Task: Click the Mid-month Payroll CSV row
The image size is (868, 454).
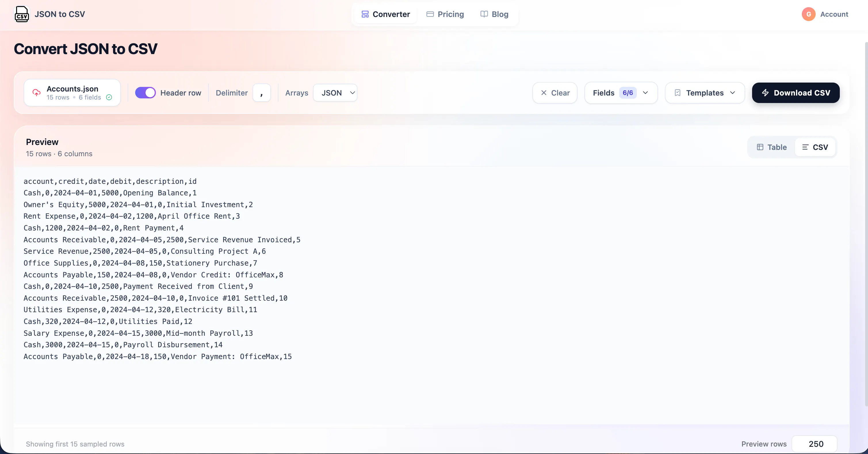Action: 138,333
